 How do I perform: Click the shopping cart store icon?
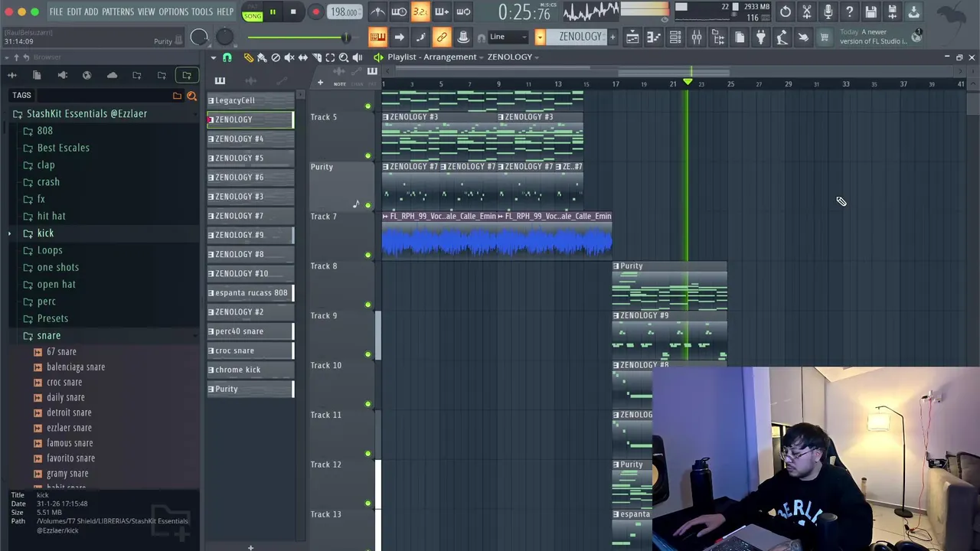coord(825,37)
